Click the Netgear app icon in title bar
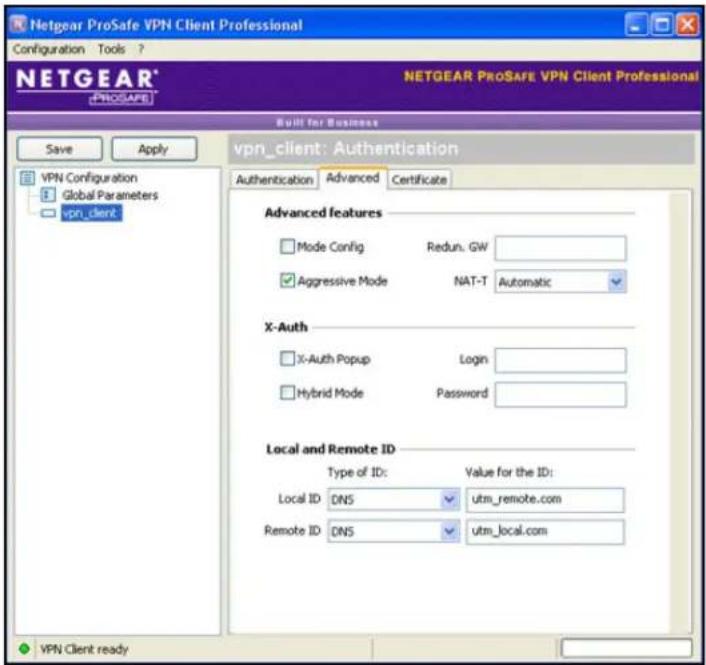Screen dimensions: 706x665 pyautogui.click(x=18, y=24)
